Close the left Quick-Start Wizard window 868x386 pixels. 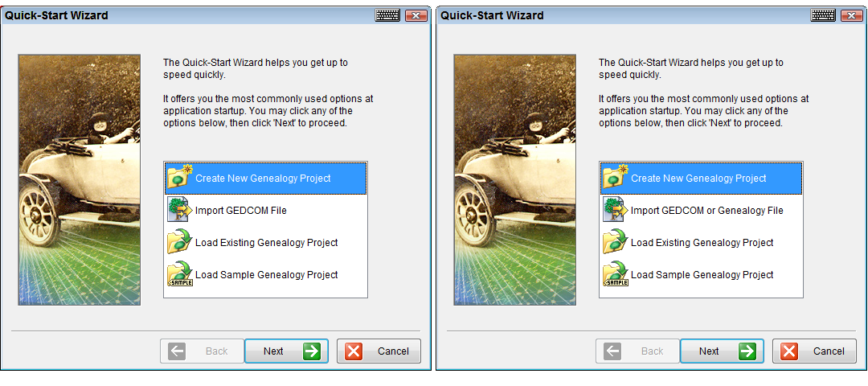click(416, 15)
